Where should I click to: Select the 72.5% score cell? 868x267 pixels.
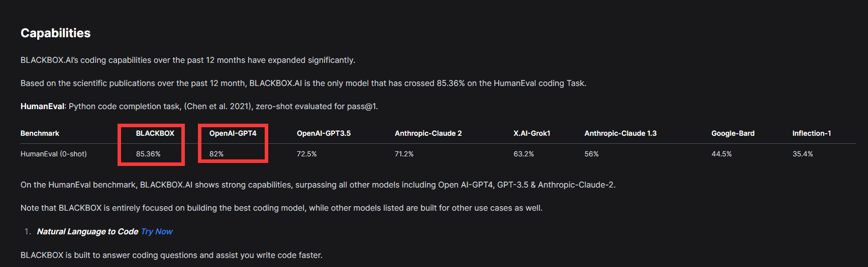[x=306, y=154]
